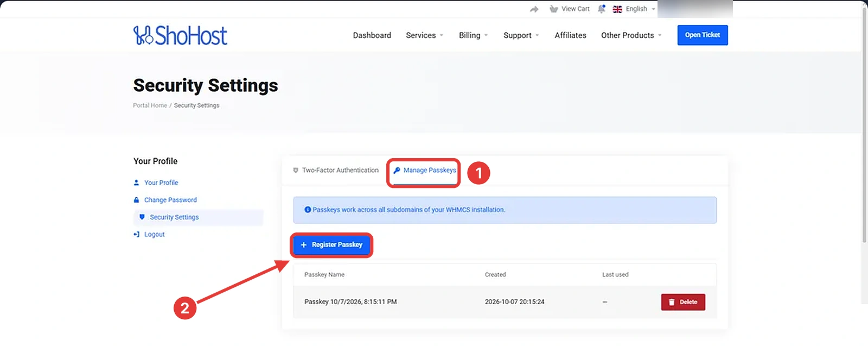Expand the Support menu
This screenshot has height=346, width=868.
pyautogui.click(x=521, y=35)
